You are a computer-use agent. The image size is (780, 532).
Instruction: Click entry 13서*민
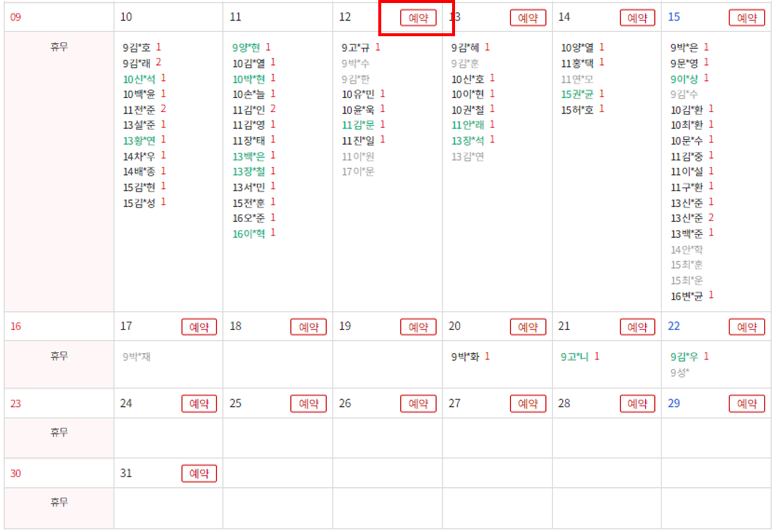(x=249, y=187)
